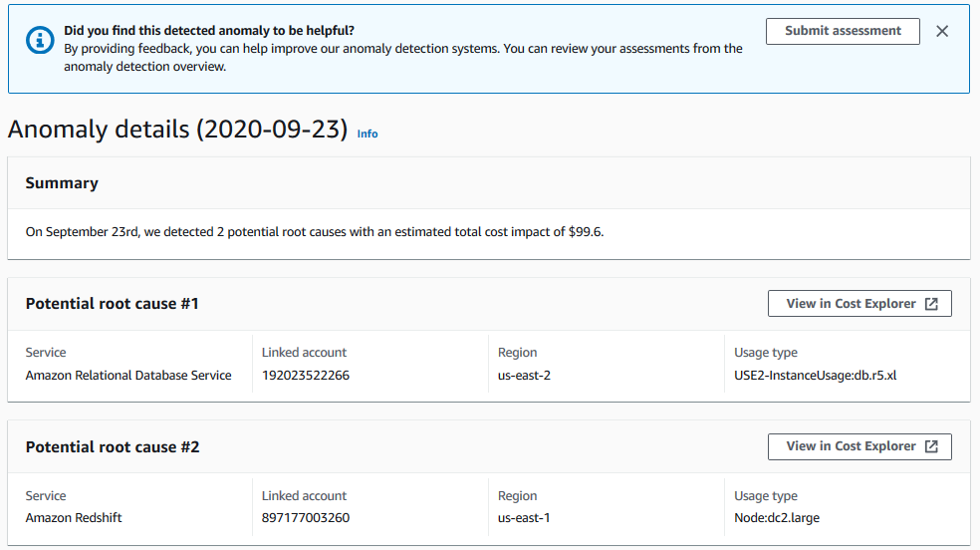Click the external link icon for root cause #2
Viewport: 980px width, 550px height.
pyautogui.click(x=931, y=446)
